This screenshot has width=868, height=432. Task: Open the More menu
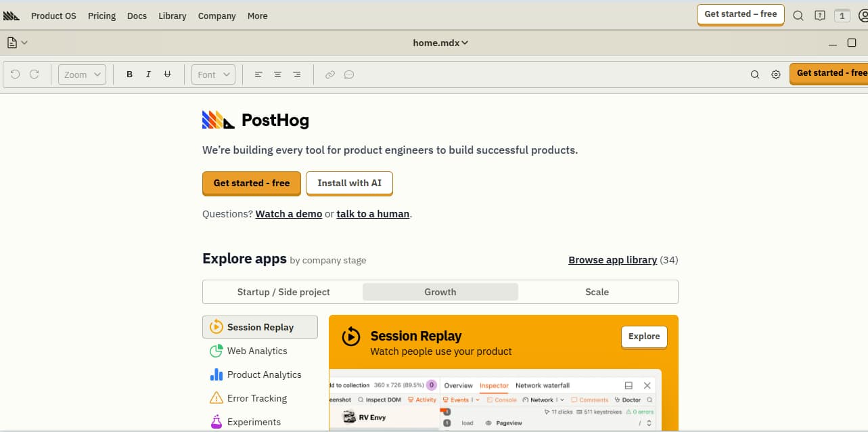pyautogui.click(x=257, y=16)
